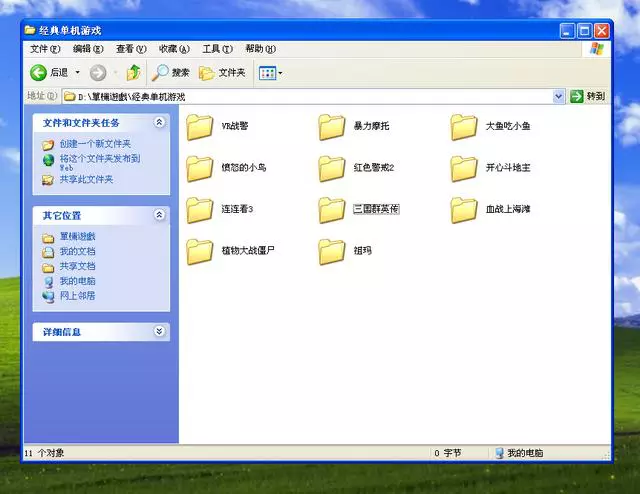The width and height of the screenshot is (640, 494).
Task: Select the 植物大战僵尸 folder icon
Action: pos(199,251)
